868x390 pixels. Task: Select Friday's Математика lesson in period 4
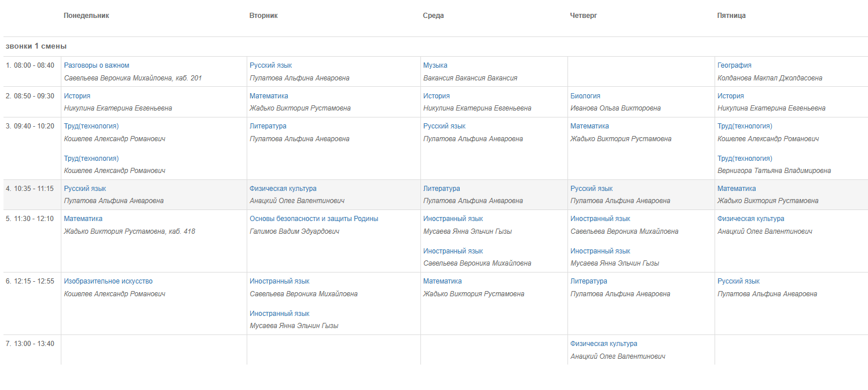point(737,189)
